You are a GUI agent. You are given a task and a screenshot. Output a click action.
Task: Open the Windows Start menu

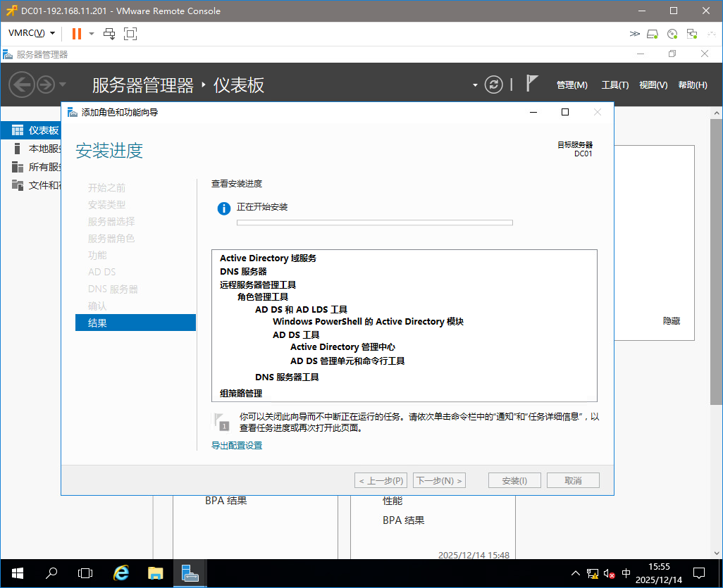[x=17, y=573]
